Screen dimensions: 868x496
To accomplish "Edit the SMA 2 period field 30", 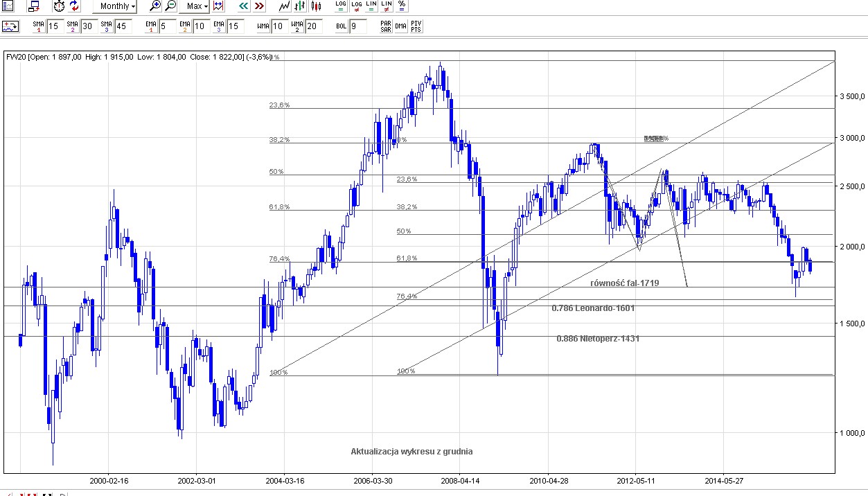I will pyautogui.click(x=89, y=26).
